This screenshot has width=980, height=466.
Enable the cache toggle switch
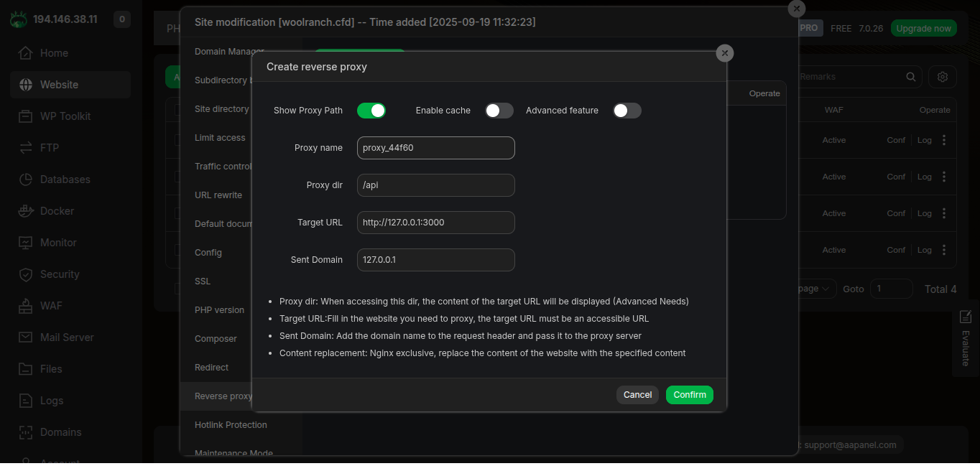(499, 111)
